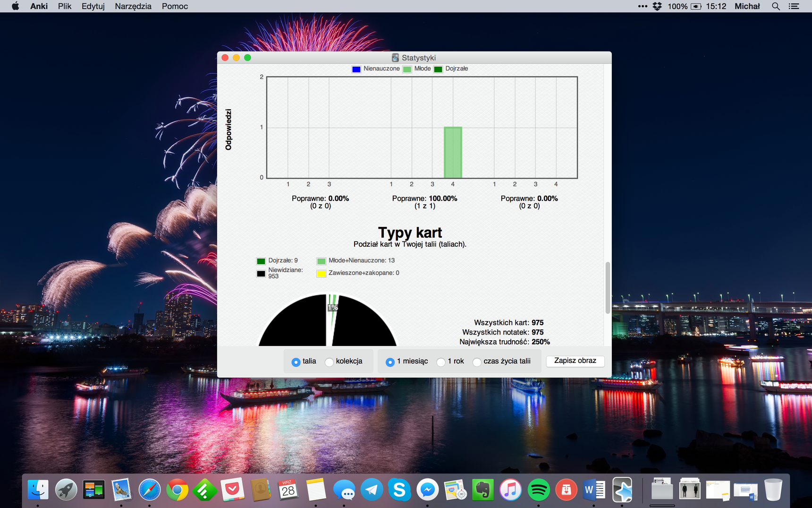
Task: Open Finder from the dock
Action: pyautogui.click(x=38, y=490)
